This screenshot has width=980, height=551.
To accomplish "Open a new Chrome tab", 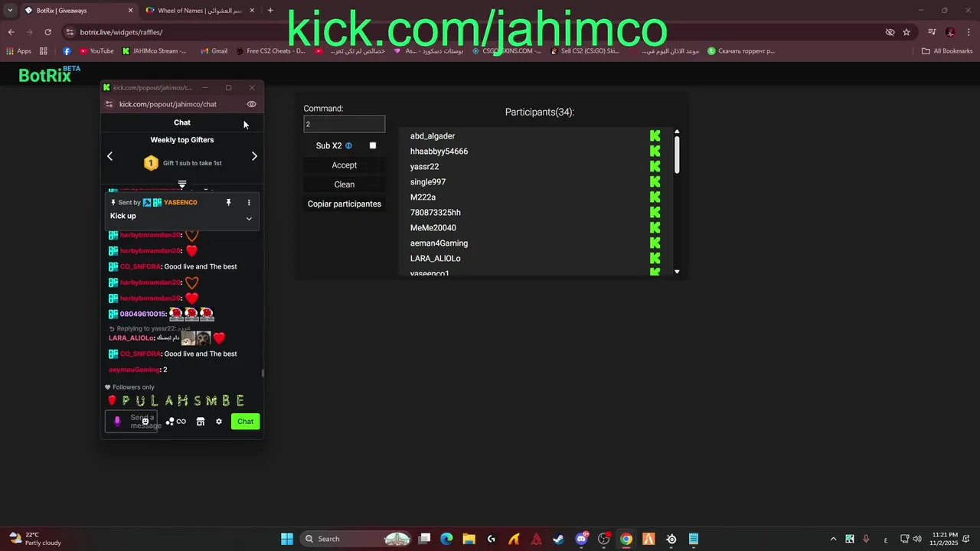I will (270, 10).
